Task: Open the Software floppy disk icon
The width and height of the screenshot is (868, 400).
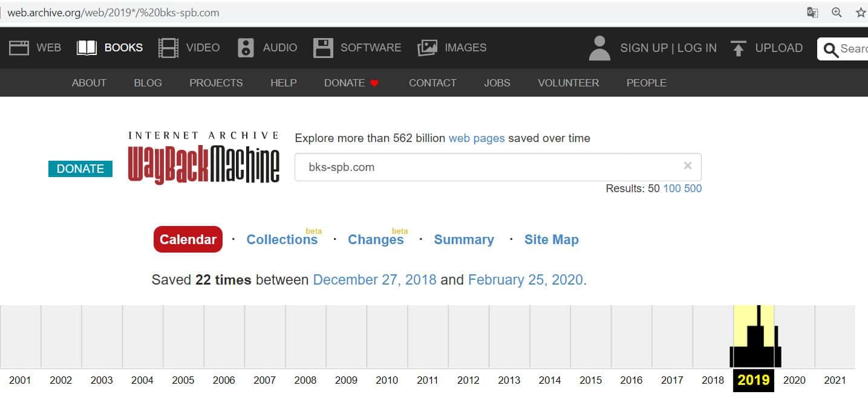Action: (x=323, y=48)
